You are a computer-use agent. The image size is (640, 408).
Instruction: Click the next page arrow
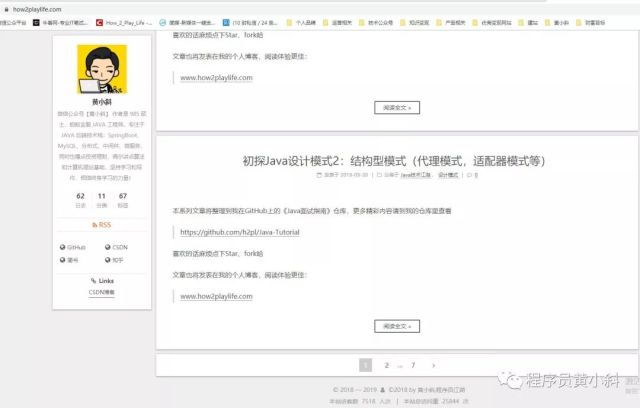(x=433, y=365)
